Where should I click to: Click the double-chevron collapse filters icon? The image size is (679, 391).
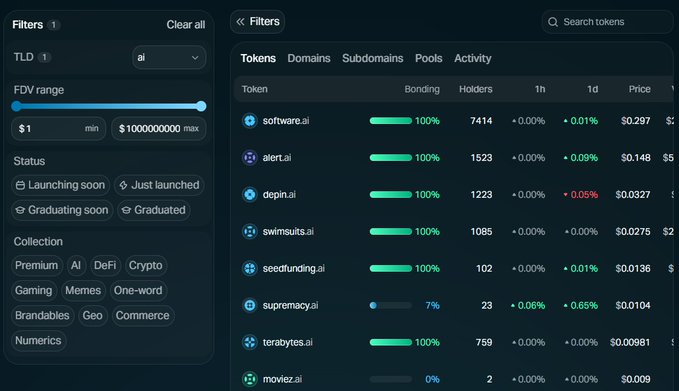tap(240, 21)
